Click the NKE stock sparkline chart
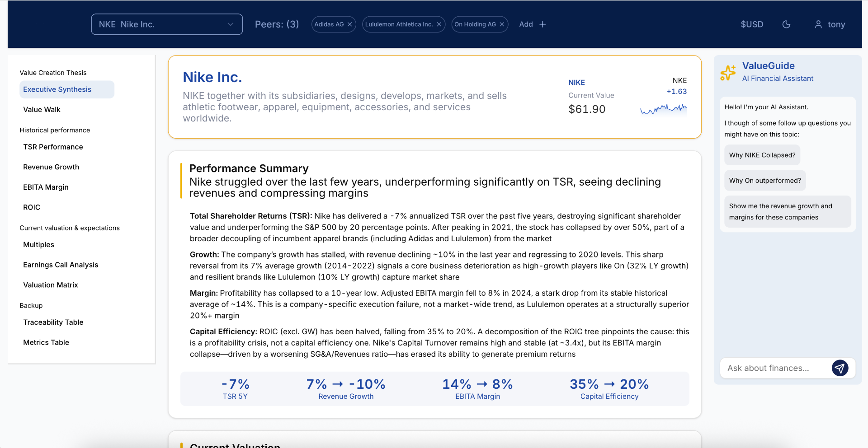This screenshot has height=448, width=868. [x=663, y=109]
